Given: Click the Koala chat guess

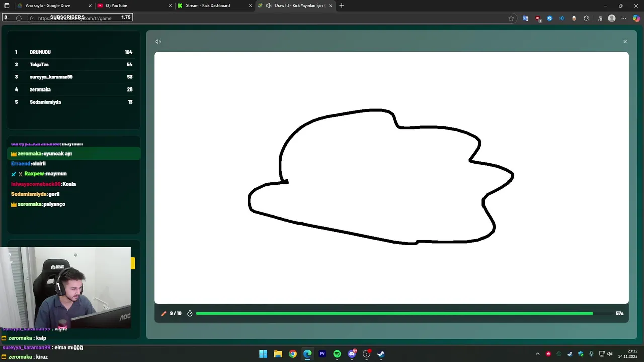Looking at the screenshot, I should click(69, 184).
